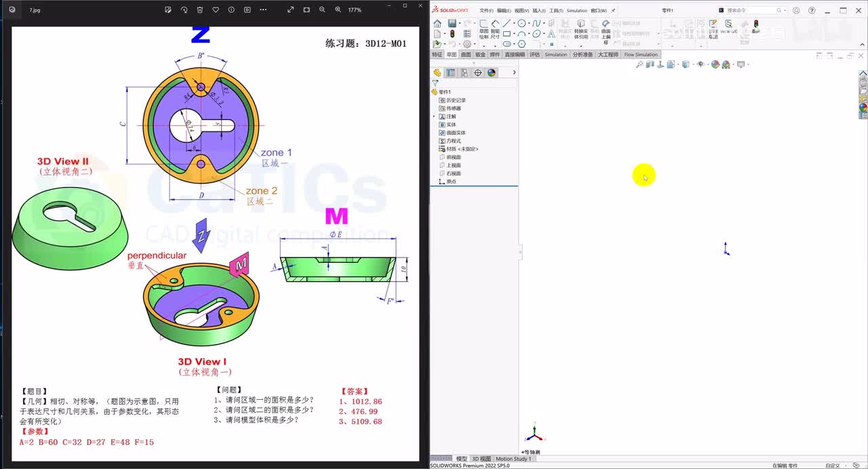The width and height of the screenshot is (868, 469).
Task: Pin the SolidWorks menu bar
Action: pos(613,11)
